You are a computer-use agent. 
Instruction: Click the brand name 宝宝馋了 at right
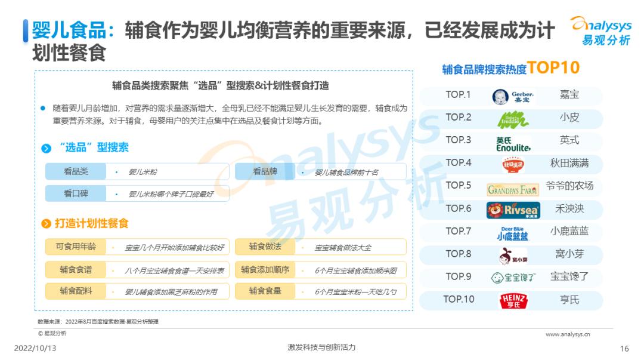(x=569, y=276)
